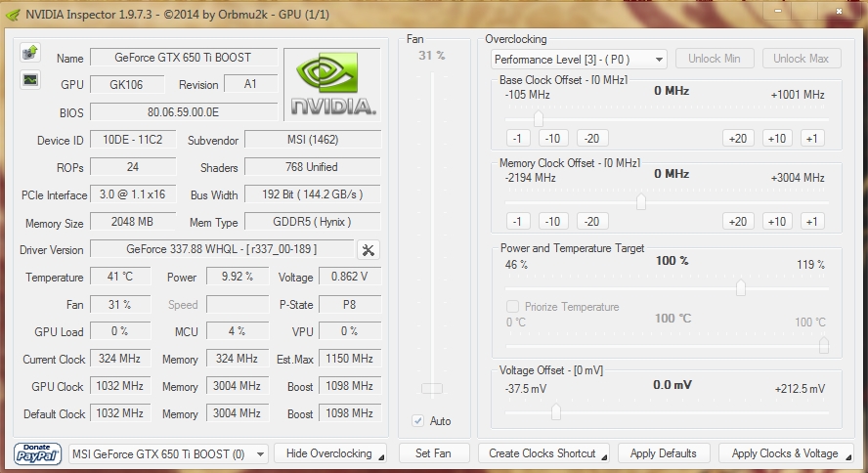Open the MSI GeForce GTX 650 Ti BOOST selector
Viewport: 868px width, 473px height.
[x=168, y=454]
